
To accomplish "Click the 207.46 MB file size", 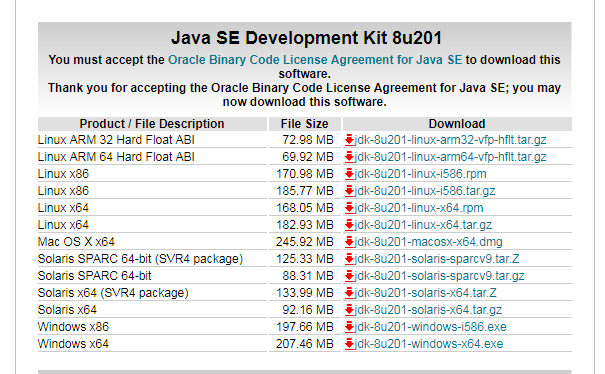I will 304,344.
